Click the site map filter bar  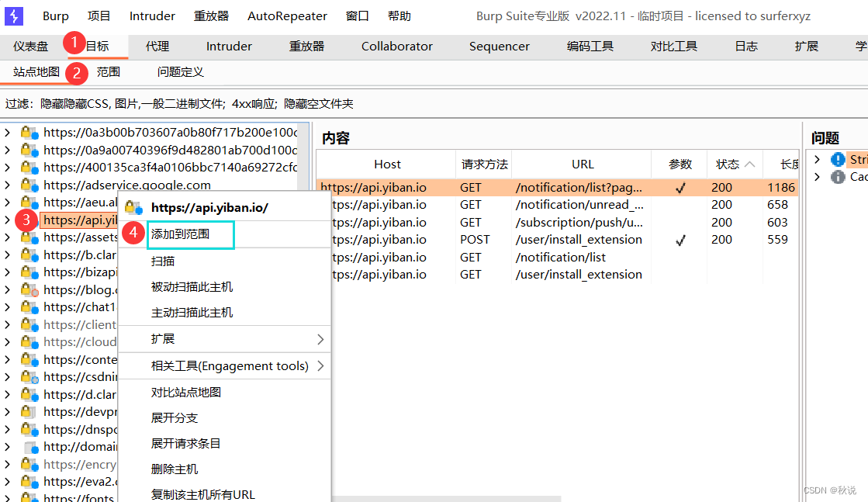coord(434,104)
